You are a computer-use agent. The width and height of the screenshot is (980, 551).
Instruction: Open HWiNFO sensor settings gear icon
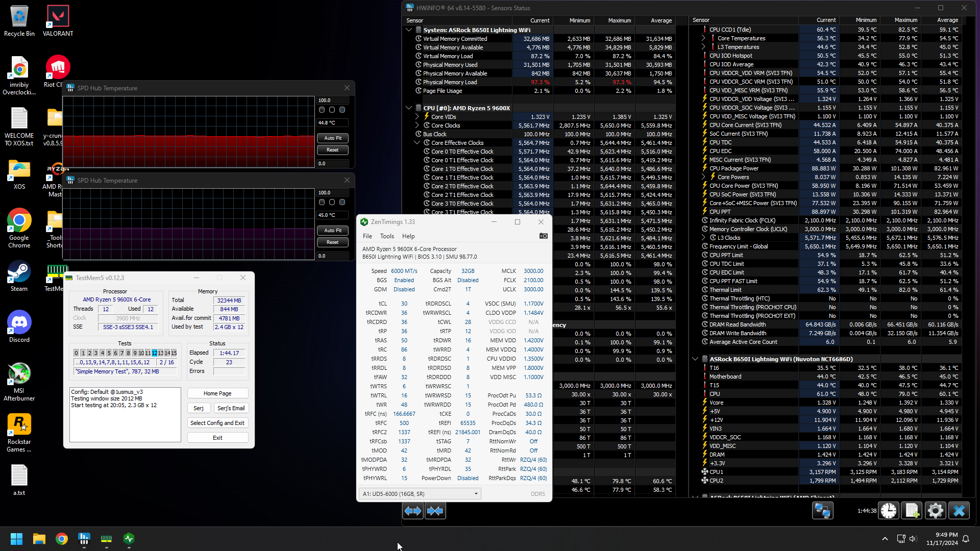tap(936, 511)
